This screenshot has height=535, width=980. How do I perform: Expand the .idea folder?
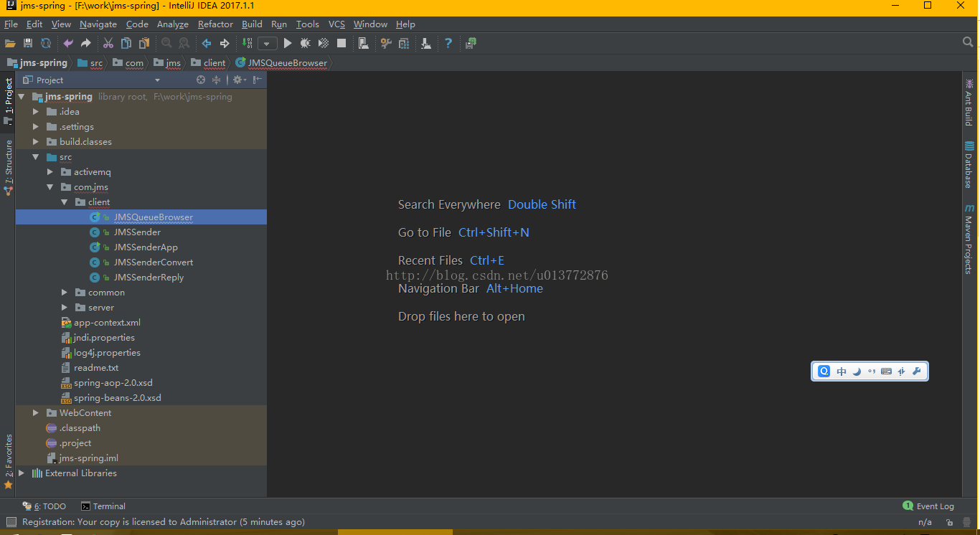coord(35,112)
